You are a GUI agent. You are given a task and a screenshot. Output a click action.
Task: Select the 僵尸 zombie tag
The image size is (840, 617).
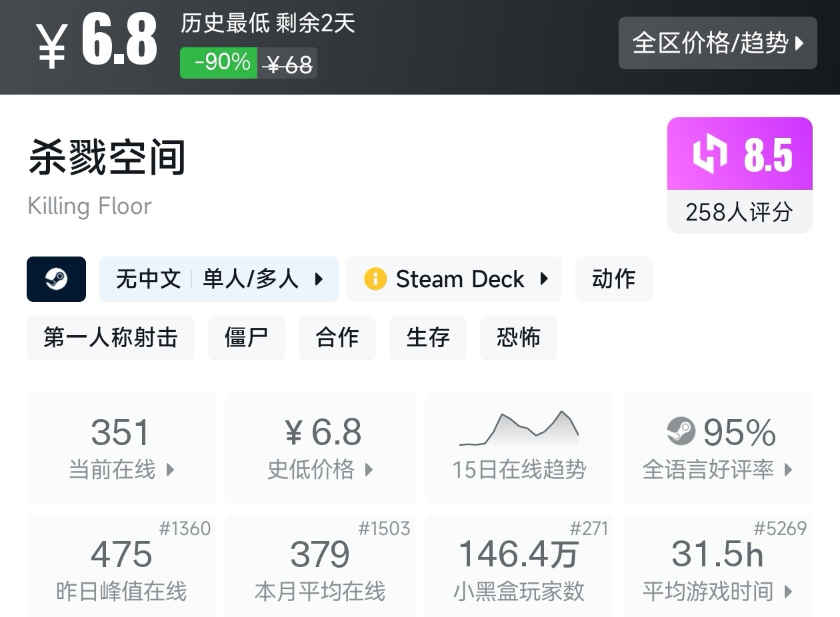click(x=247, y=338)
